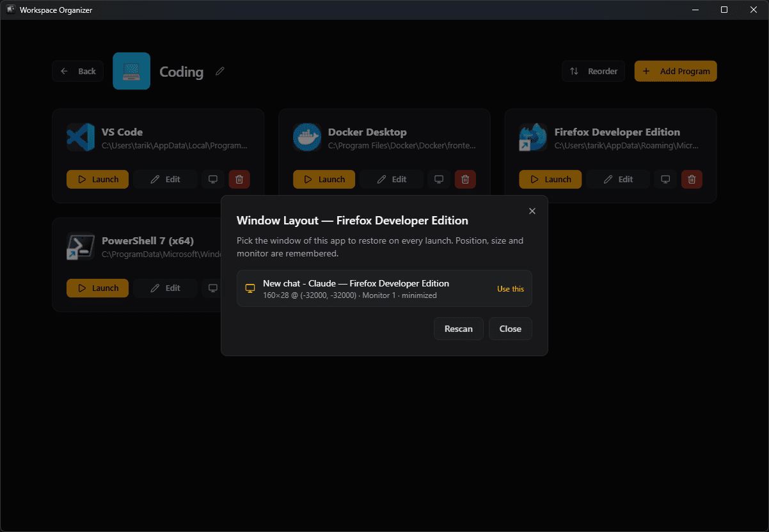Maximize the Workspace Organizer window
Screen dimensions: 769x532
pos(724,10)
